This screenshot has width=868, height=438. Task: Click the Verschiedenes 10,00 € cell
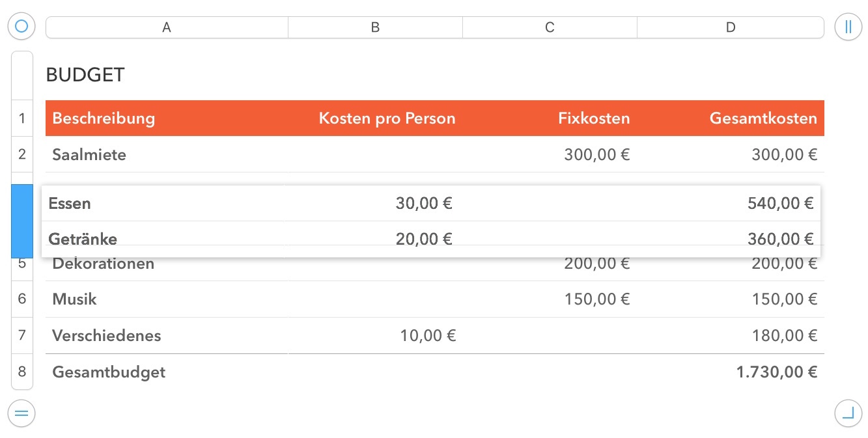pyautogui.click(x=427, y=336)
